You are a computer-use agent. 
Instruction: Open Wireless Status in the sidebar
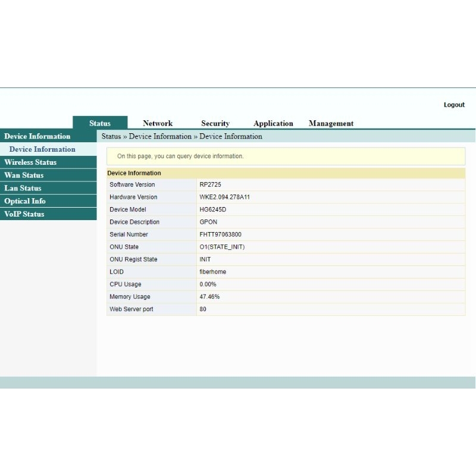(30, 162)
